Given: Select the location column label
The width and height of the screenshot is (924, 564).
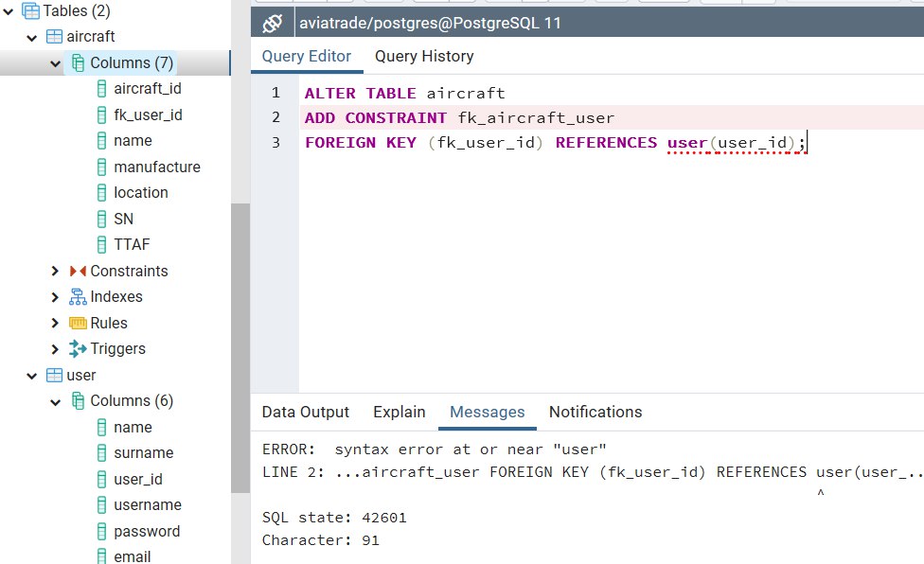Looking at the screenshot, I should coord(141,192).
